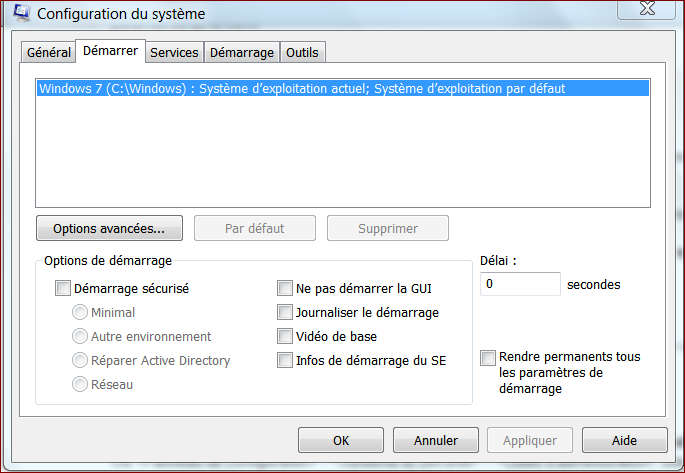The height and width of the screenshot is (473, 685).
Task: Enable the Démarrage sécurisé checkbox
Action: coord(64,289)
